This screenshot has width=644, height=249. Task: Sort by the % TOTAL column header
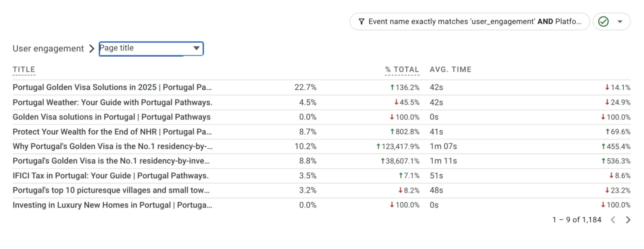[402, 69]
